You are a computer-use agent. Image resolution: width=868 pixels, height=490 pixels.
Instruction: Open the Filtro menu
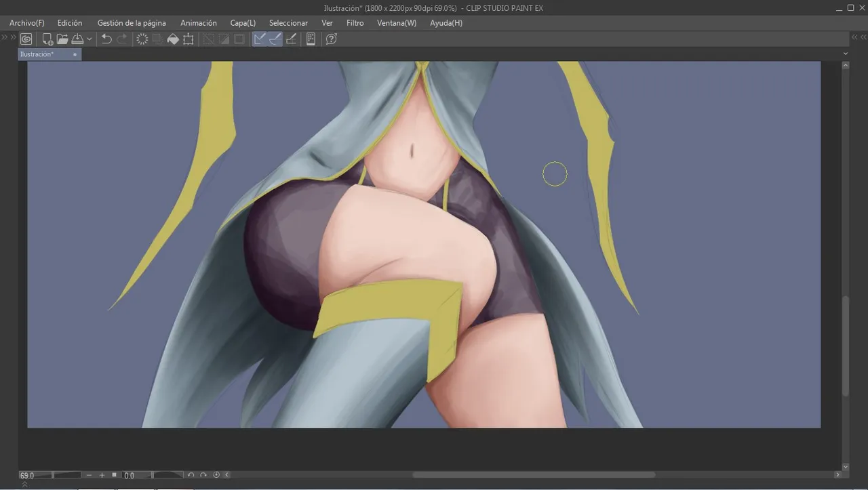pyautogui.click(x=355, y=23)
